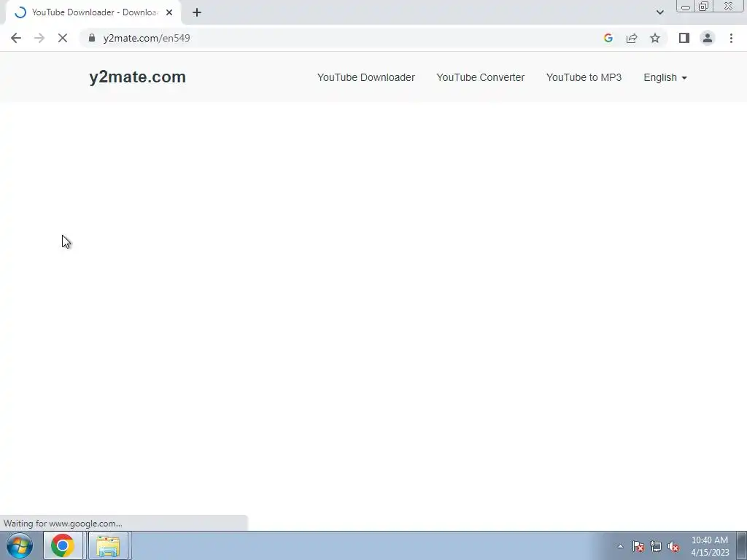Open YouTube to MP3 nav link
747x560 pixels.
point(584,77)
